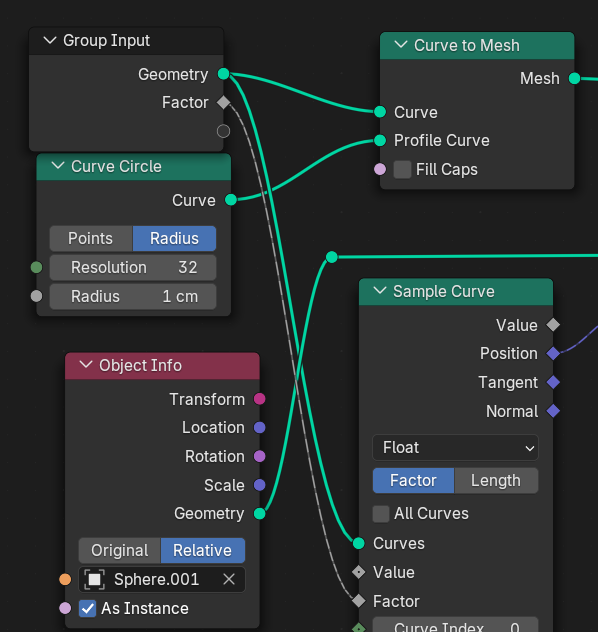Select the Curve to Mesh node title
598x632 pixels.
[467, 46]
